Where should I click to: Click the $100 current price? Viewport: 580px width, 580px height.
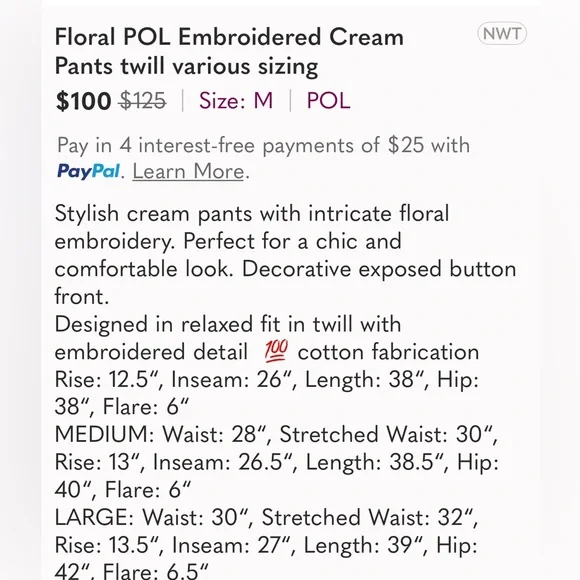84,101
